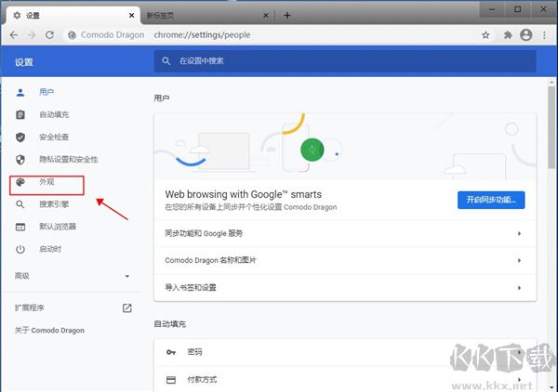Screen dimensions: 558x392
Task: Open 自动填充 section in sidebar
Action: (x=54, y=114)
